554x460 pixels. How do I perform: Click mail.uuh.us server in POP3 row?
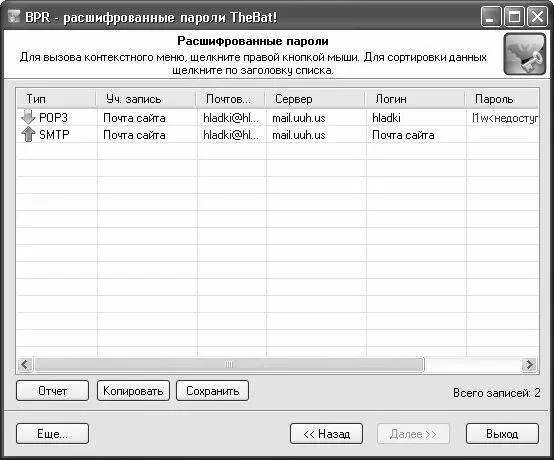[x=299, y=118]
